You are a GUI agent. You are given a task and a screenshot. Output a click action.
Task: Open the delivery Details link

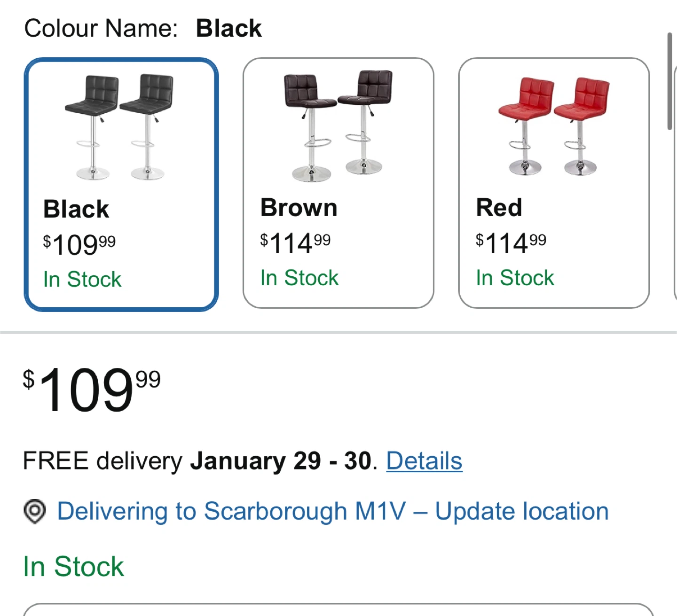pyautogui.click(x=424, y=461)
